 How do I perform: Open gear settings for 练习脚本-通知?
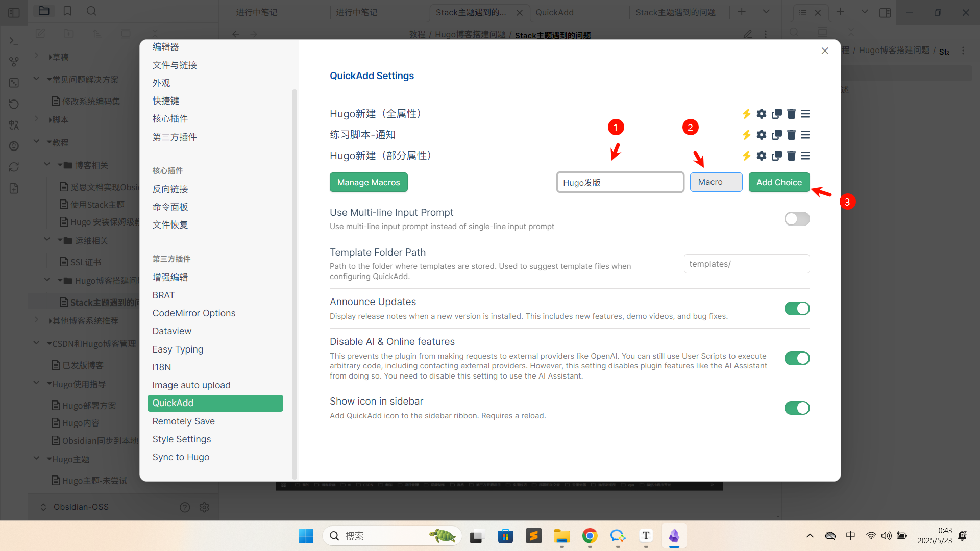[762, 135]
